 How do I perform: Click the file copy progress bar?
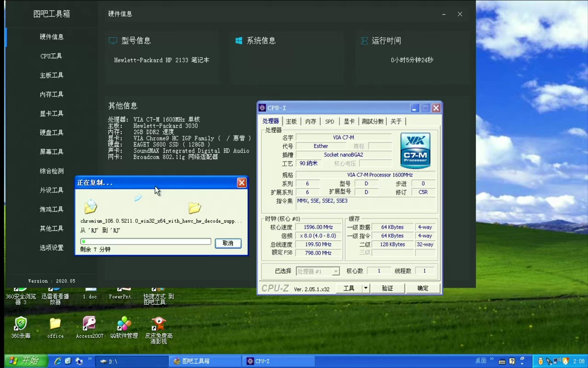[x=146, y=241]
